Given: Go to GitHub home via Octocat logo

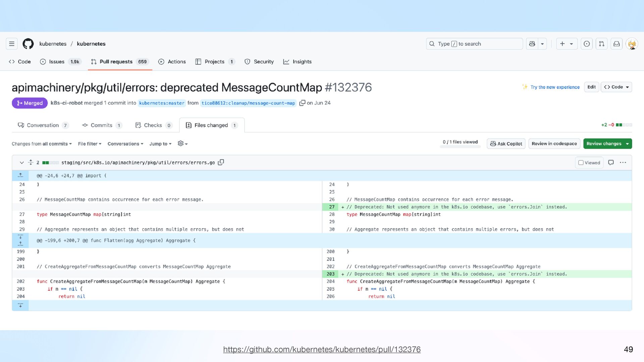Looking at the screenshot, I should (x=28, y=44).
